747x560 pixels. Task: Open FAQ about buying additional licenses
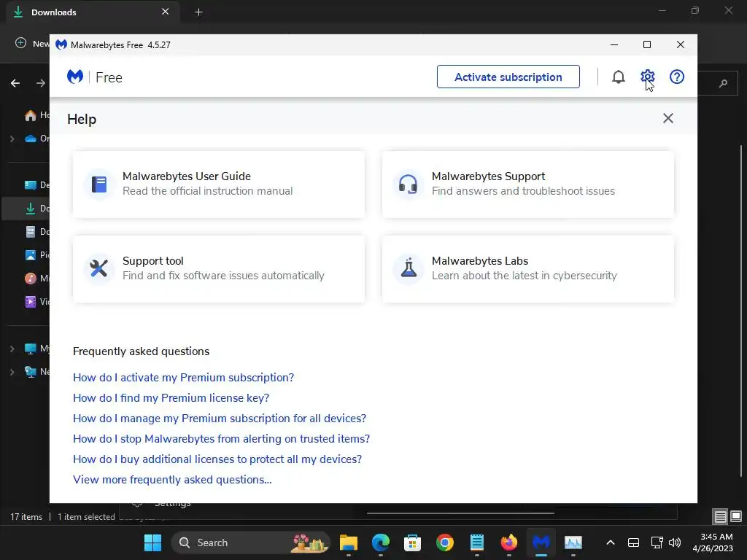click(217, 459)
